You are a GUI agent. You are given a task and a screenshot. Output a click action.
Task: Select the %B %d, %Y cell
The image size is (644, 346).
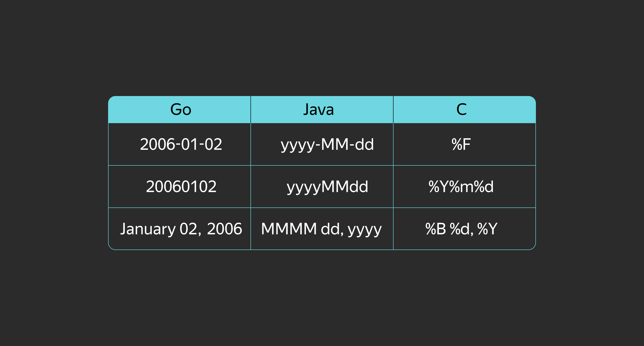pos(465,229)
